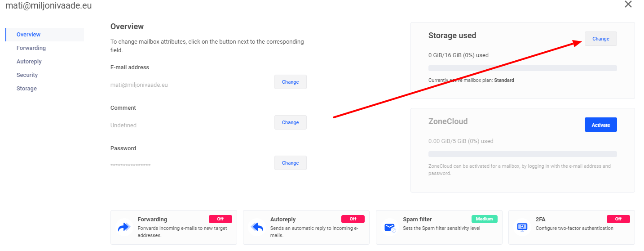This screenshot has height=251, width=644.
Task: Close the mailbox settings panel
Action: [628, 4]
